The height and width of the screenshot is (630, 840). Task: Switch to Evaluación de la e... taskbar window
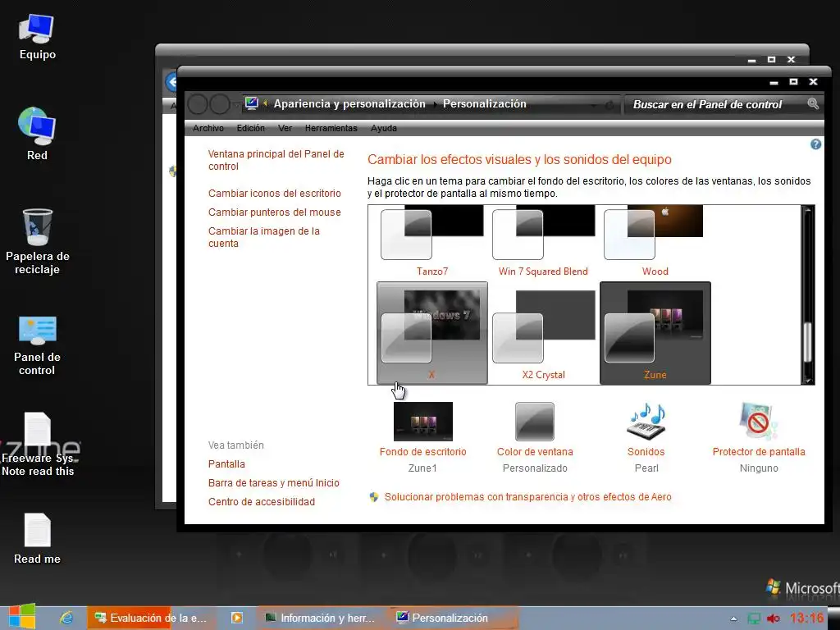(x=152, y=618)
